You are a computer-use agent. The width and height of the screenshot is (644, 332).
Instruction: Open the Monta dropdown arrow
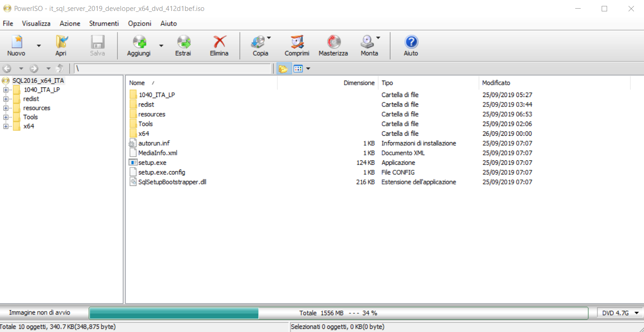[x=378, y=38]
